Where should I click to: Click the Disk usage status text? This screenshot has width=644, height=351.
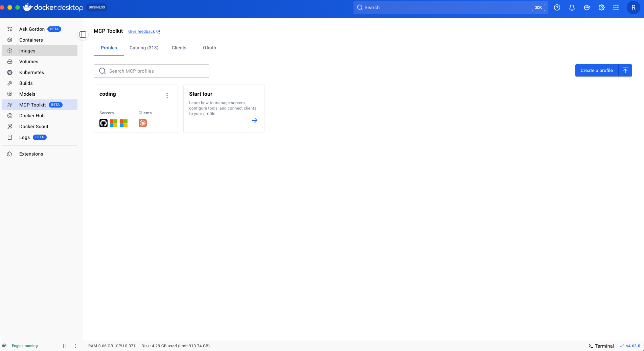[x=176, y=346]
